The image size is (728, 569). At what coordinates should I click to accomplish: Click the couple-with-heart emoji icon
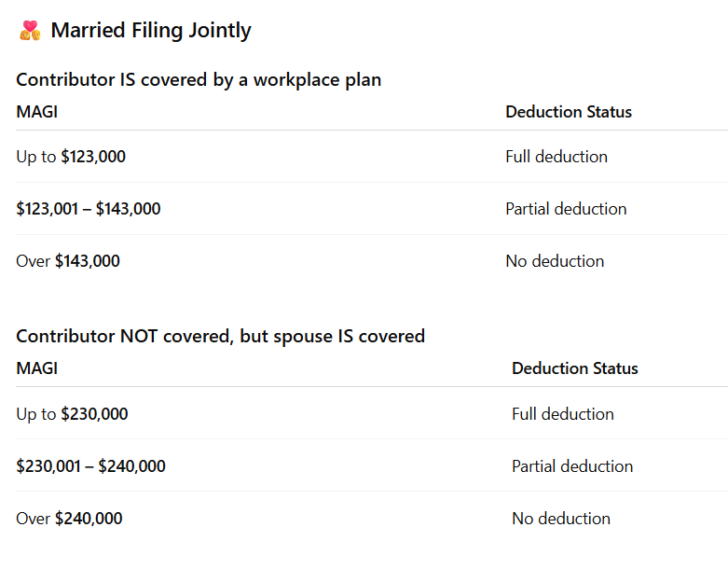tap(30, 31)
